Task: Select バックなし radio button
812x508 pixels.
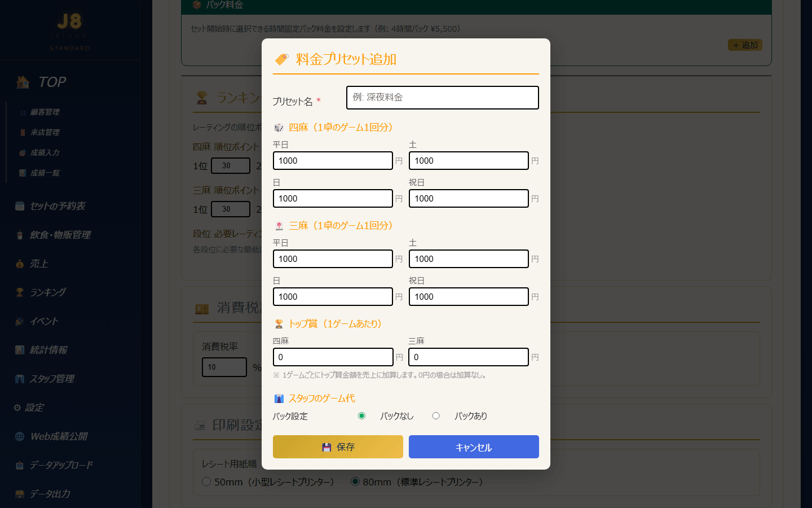Action: pyautogui.click(x=362, y=416)
